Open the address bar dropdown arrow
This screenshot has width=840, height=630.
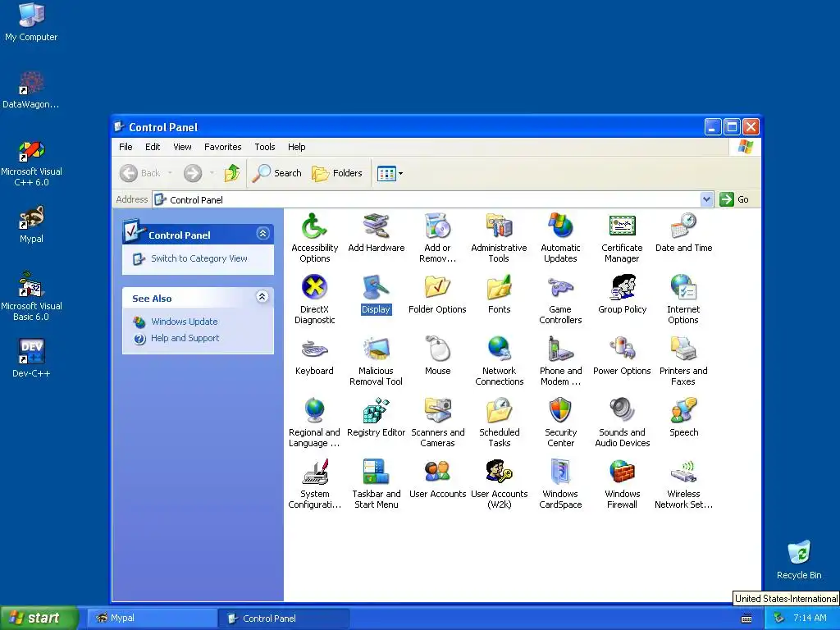pos(706,199)
